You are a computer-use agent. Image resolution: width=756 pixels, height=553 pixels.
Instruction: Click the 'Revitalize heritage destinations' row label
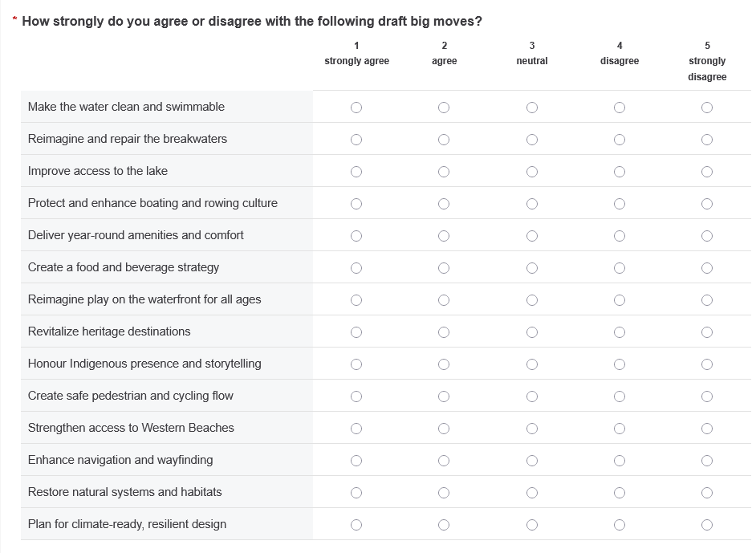109,331
